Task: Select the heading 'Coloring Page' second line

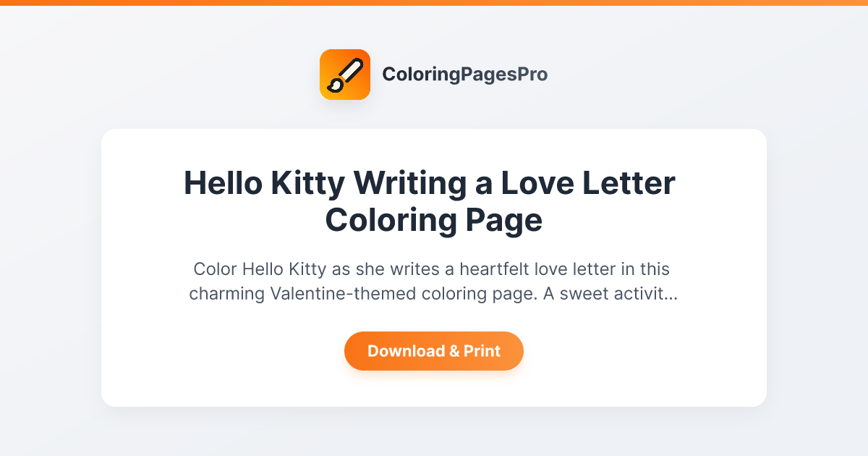Action: (x=433, y=220)
